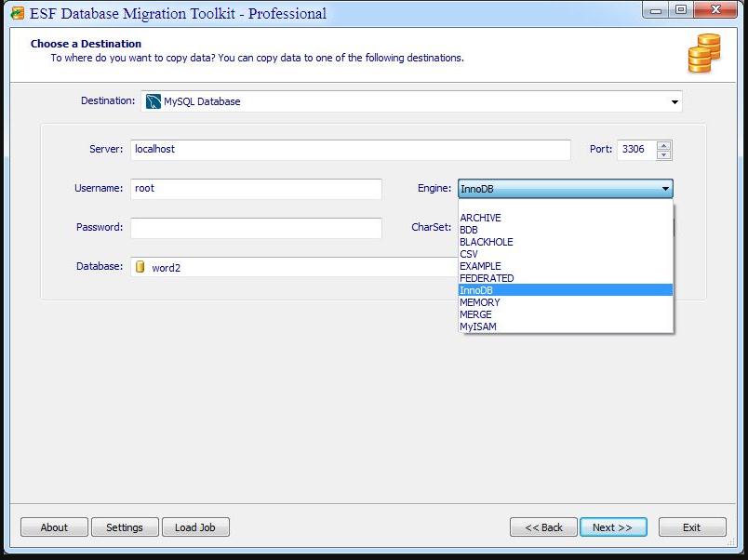Proceed with the Next >> button
The height and width of the screenshot is (560, 748).
tap(613, 527)
